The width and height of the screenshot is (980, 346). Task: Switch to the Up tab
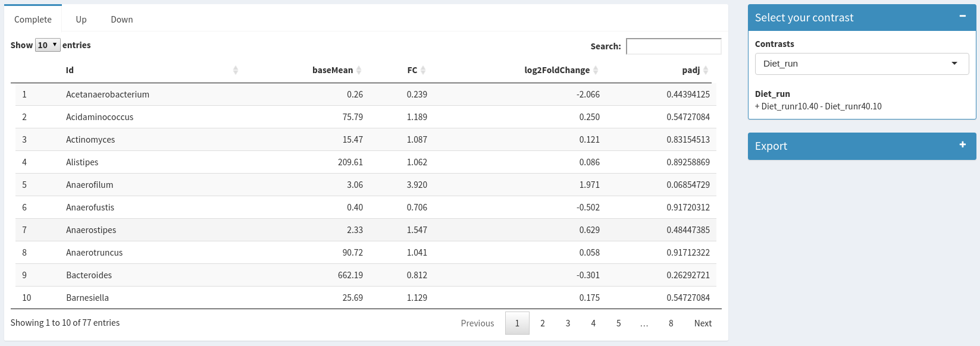[81, 20]
